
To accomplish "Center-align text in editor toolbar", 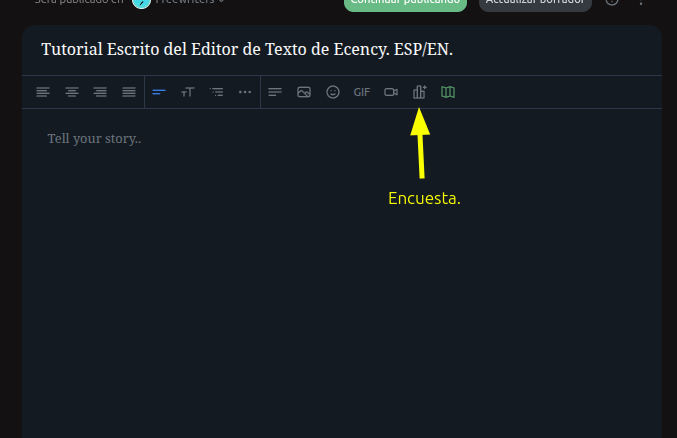I will click(72, 92).
